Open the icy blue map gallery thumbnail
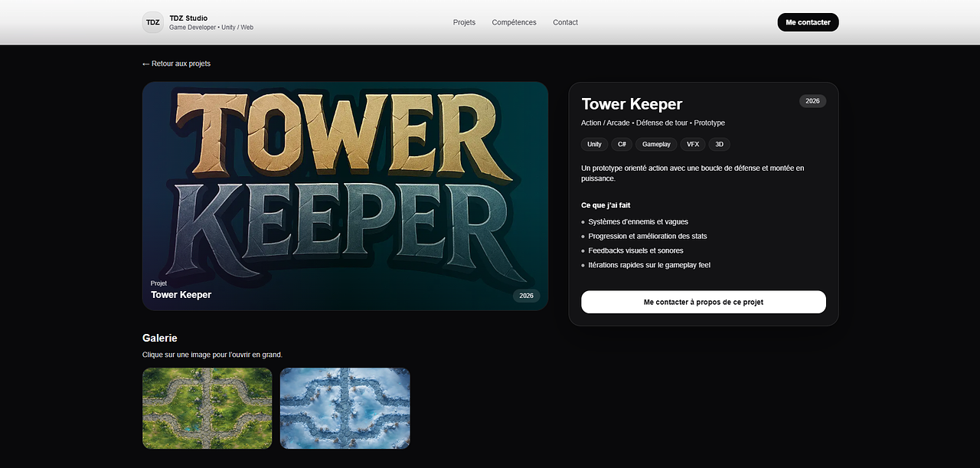 (x=345, y=408)
